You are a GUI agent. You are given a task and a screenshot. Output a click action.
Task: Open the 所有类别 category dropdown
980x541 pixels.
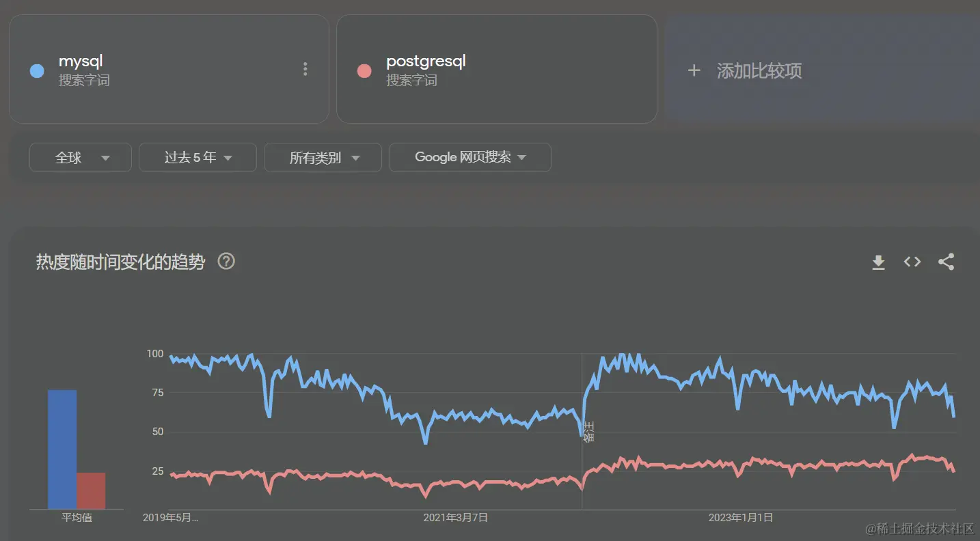323,158
